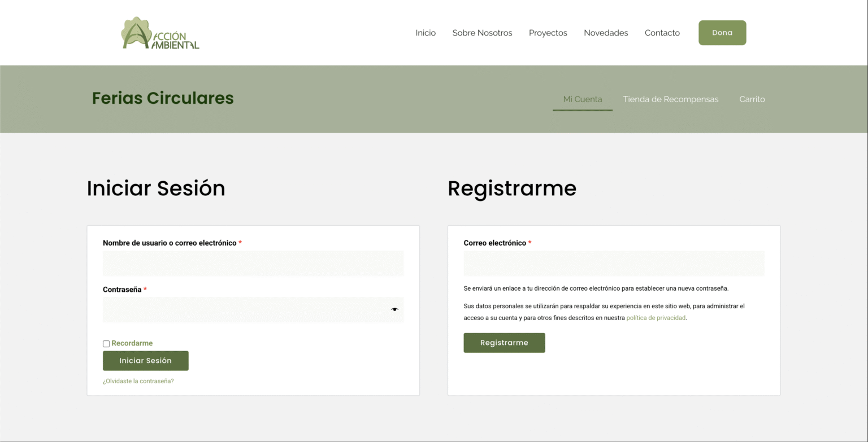
Task: Click the registration Correo electrónico field
Action: 614,264
